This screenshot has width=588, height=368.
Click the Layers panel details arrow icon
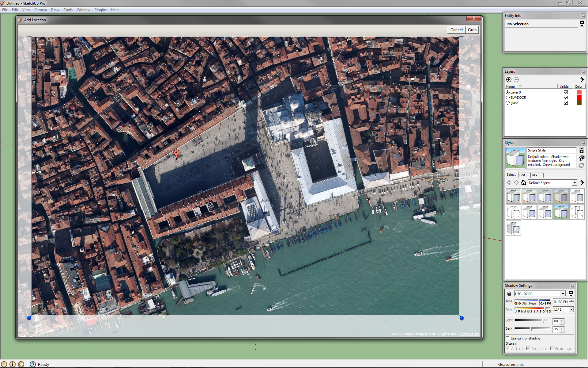581,80
